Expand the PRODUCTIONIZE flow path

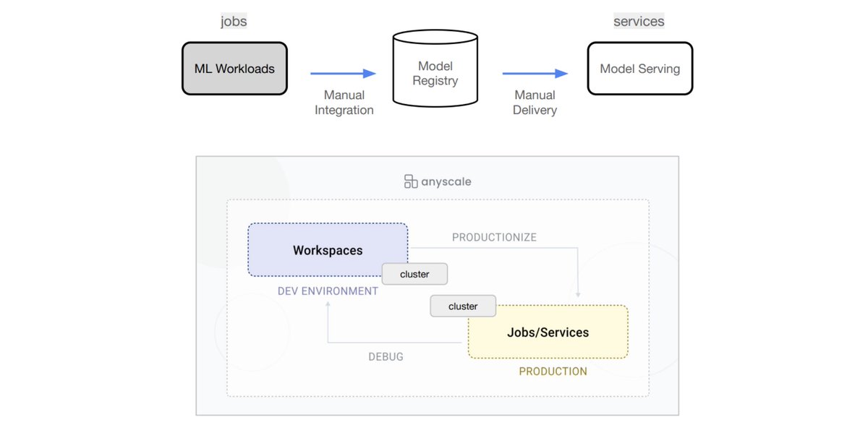495,237
